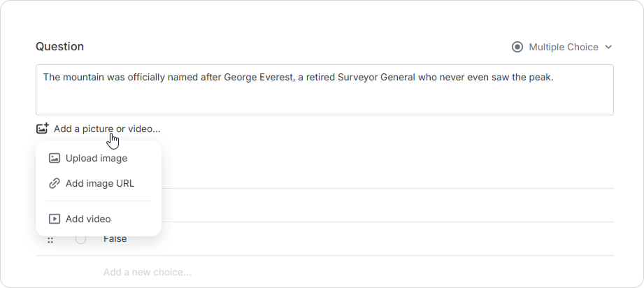Viewport: 644px width, 288px height.
Task: Click the chain-link icon for image URL
Action: [55, 183]
